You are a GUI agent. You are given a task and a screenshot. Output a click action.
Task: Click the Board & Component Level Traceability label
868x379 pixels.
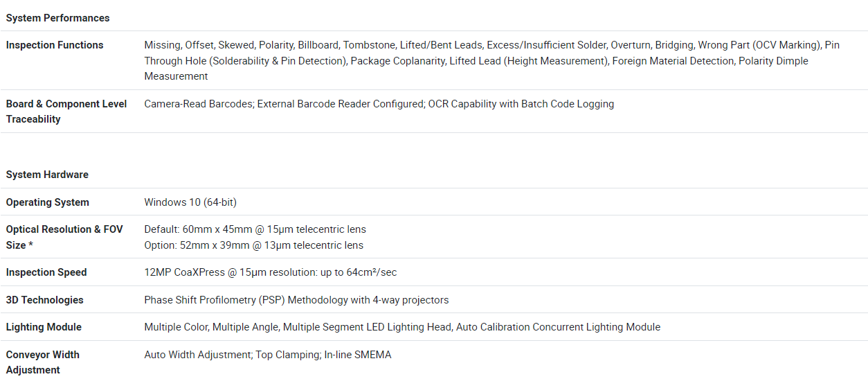point(66,112)
